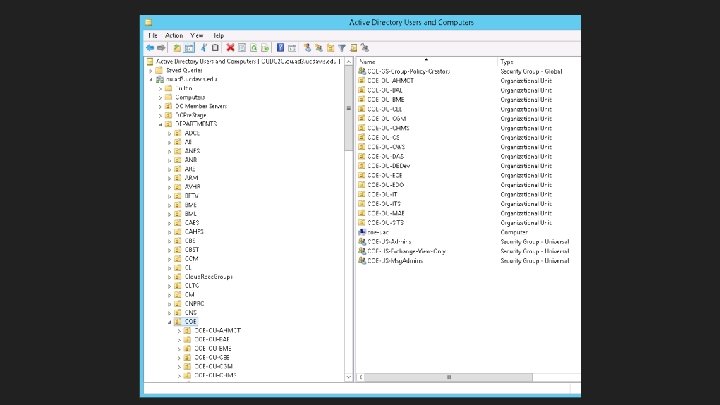
Task: Toggle the Show/Hide Action Pane icon
Action: click(292, 48)
